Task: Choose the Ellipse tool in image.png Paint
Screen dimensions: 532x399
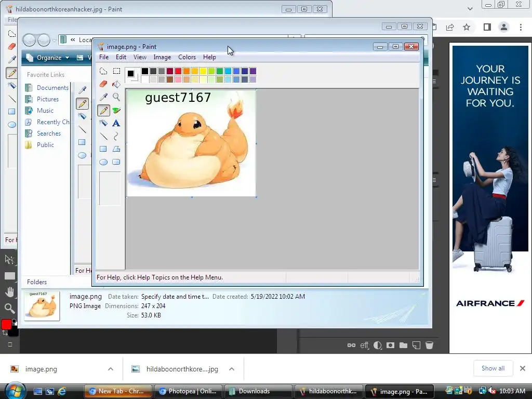Action: [x=103, y=162]
